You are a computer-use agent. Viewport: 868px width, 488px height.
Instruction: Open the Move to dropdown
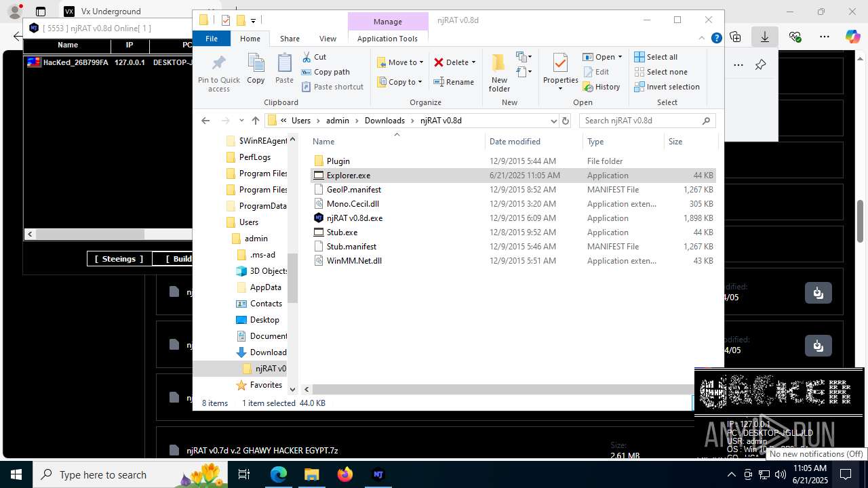tap(400, 62)
